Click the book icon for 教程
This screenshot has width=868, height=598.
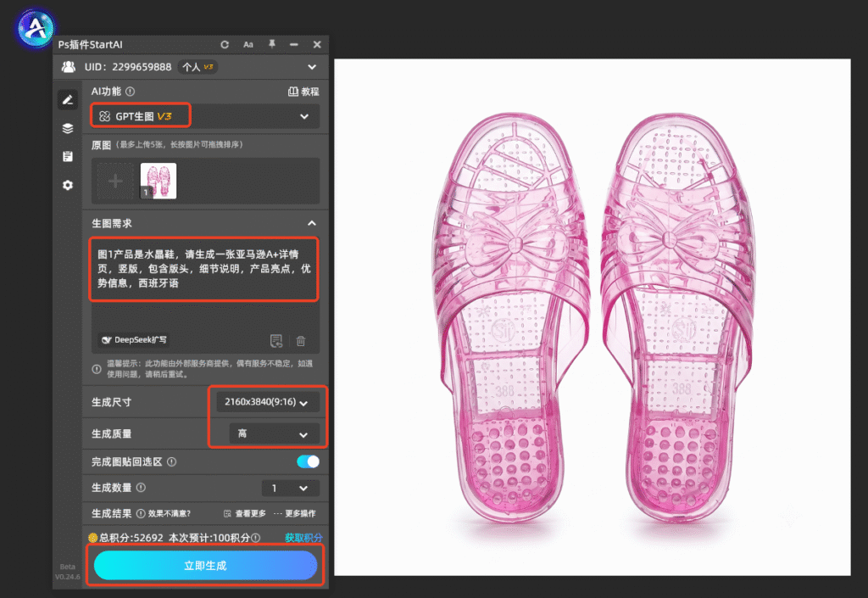[x=292, y=92]
